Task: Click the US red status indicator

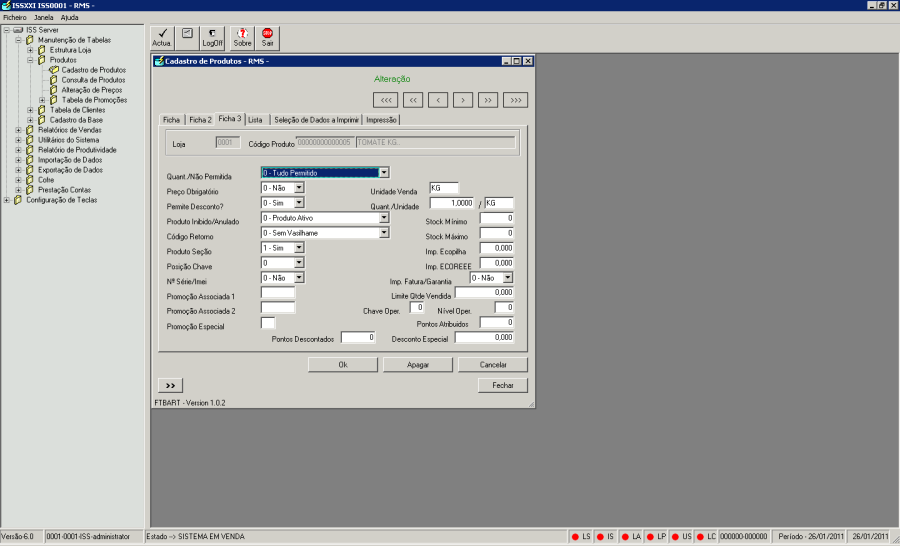Action: pos(676,537)
